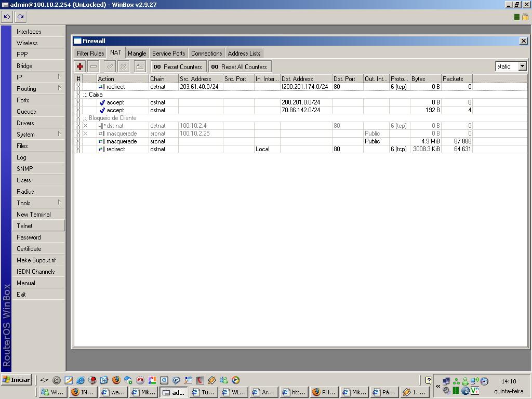Sort by the Bytes column header

[x=425, y=79]
